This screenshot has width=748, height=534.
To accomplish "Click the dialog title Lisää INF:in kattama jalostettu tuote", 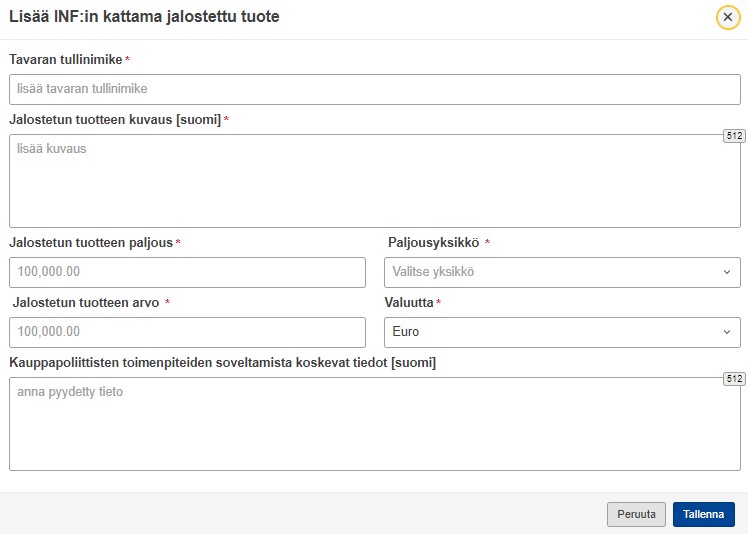I will [144, 17].
